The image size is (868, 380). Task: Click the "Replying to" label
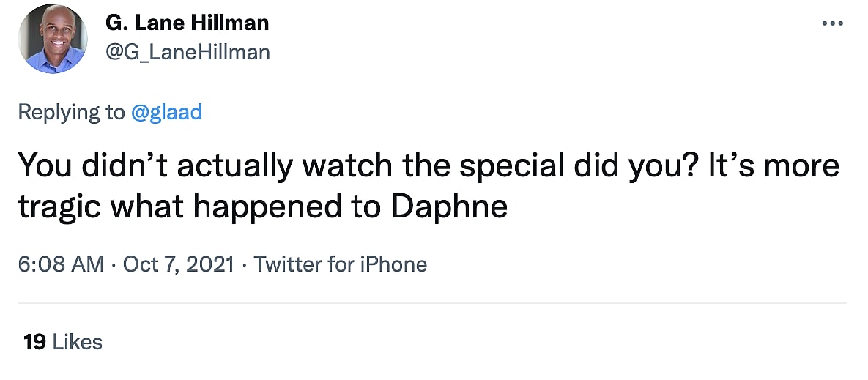(x=71, y=112)
